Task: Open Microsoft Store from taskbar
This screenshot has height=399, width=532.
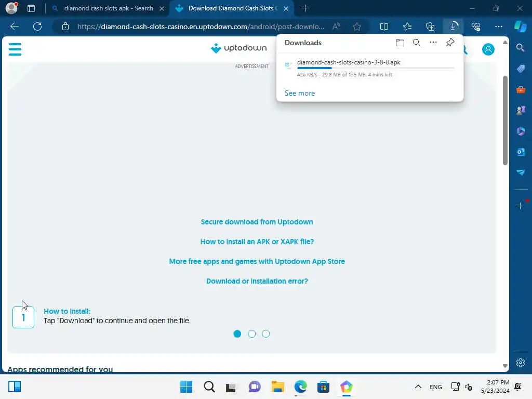Action: click(323, 387)
